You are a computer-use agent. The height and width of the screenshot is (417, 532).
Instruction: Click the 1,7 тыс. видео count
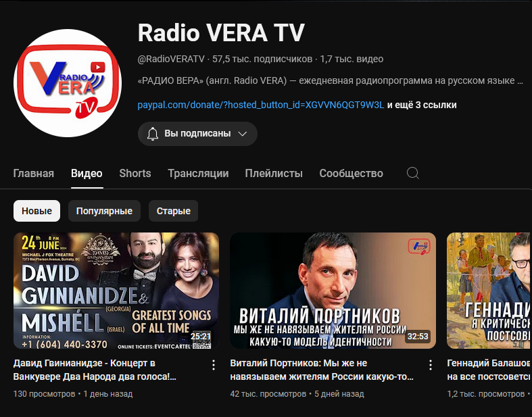[352, 59]
